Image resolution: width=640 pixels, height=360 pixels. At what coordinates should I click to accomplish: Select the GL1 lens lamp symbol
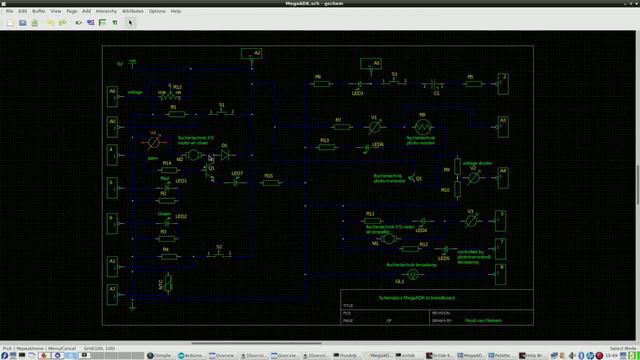pyautogui.click(x=413, y=275)
